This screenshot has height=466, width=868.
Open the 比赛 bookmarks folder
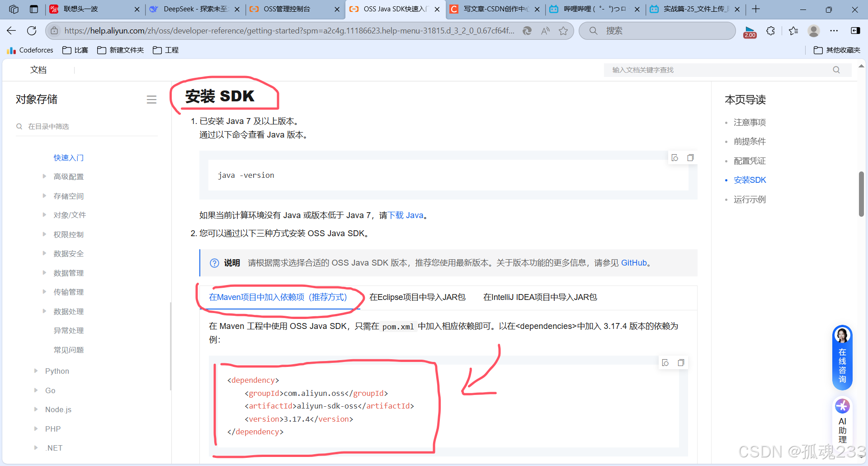point(75,50)
